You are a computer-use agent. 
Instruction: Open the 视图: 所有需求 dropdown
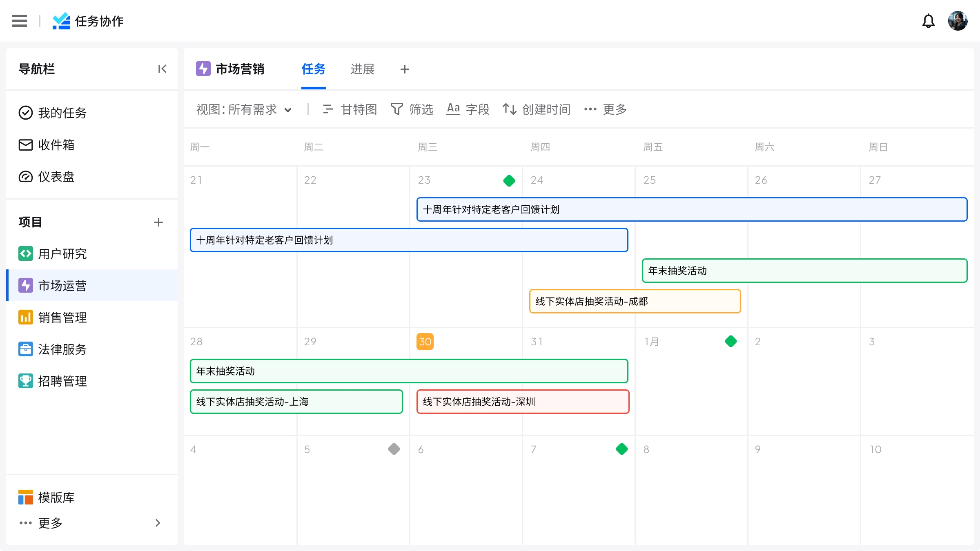[x=244, y=109]
